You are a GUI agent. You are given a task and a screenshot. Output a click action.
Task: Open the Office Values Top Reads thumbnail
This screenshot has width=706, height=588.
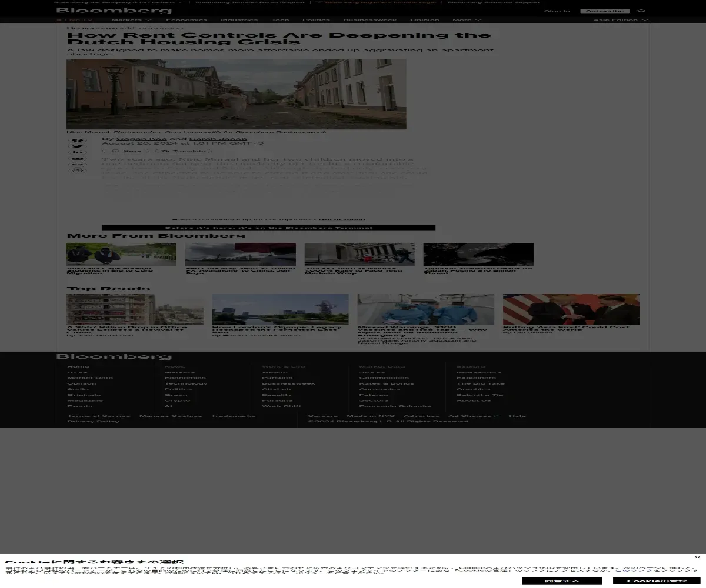pyautogui.click(x=135, y=309)
